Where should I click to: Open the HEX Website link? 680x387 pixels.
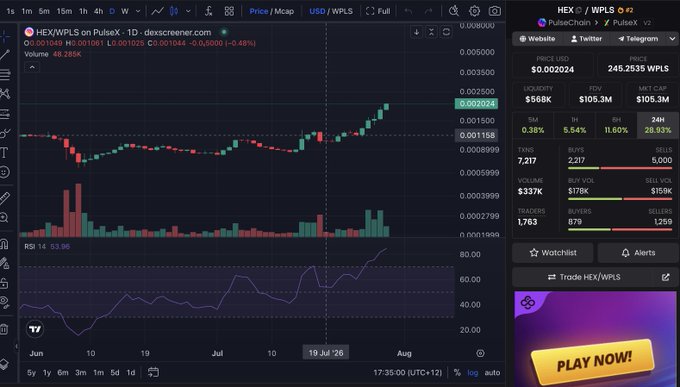(x=537, y=39)
